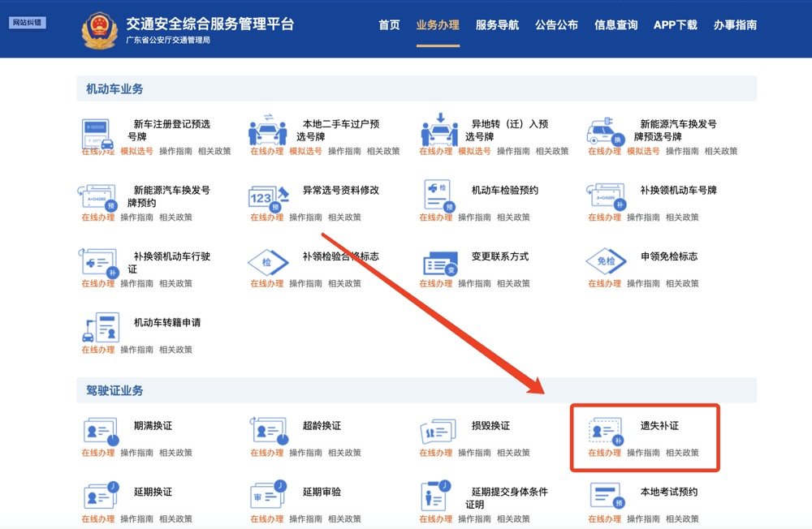Screen dimensions: 812x529
Task: Click the 机动车转籍申请 icon
Action: click(x=101, y=328)
